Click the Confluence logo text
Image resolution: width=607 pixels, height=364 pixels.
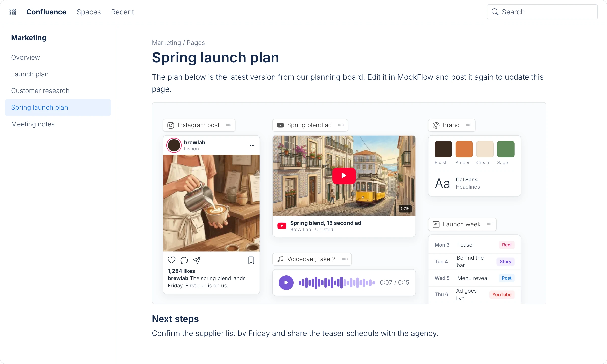(46, 12)
